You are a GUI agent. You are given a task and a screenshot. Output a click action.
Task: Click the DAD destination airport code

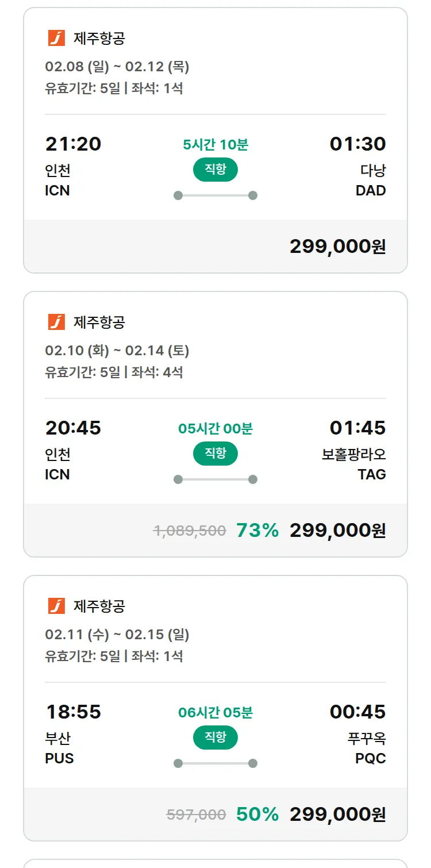[x=371, y=190]
